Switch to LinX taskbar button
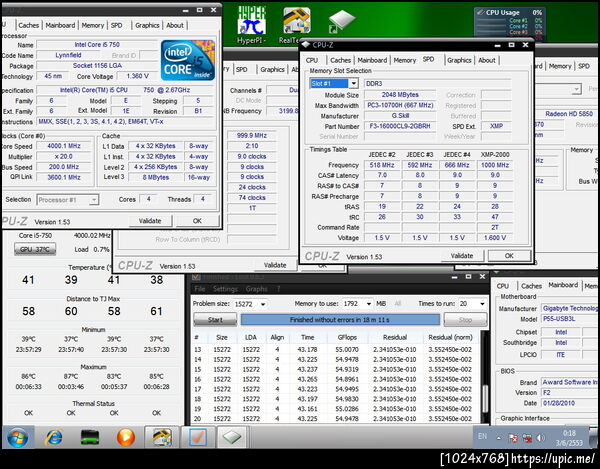Viewport: 600px width, 469px height. pyautogui.click(x=197, y=437)
